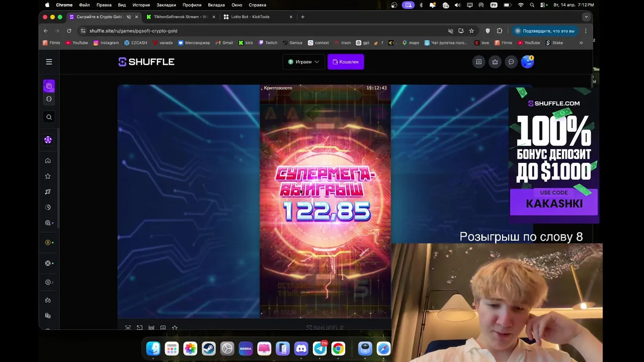Open favorites star in the sidebar

tap(48, 176)
